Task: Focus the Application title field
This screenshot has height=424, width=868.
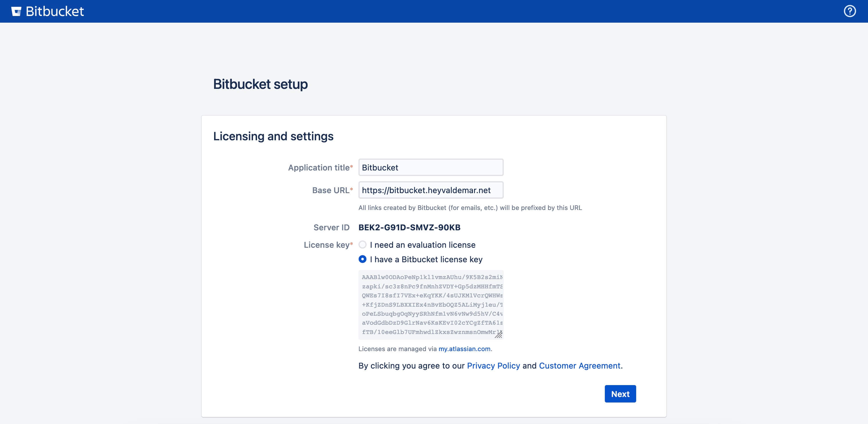Action: pos(431,167)
